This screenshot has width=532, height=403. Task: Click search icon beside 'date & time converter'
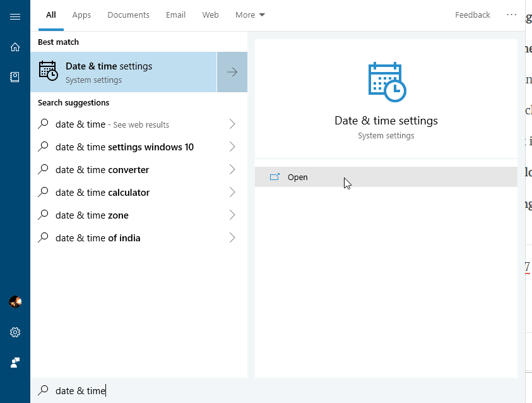(x=43, y=169)
